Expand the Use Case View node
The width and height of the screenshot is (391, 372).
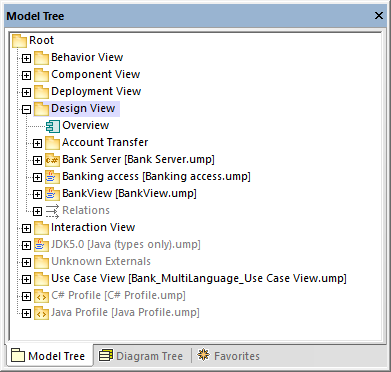point(26,280)
